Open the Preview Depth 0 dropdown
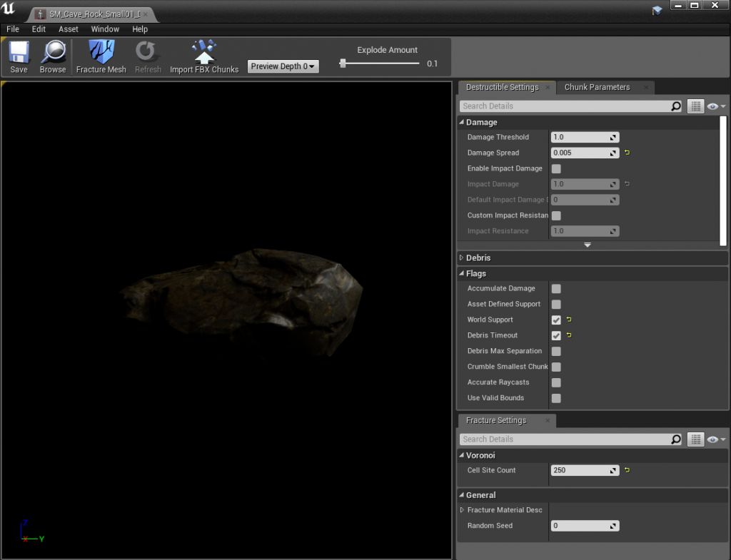This screenshot has width=731, height=560. point(283,66)
